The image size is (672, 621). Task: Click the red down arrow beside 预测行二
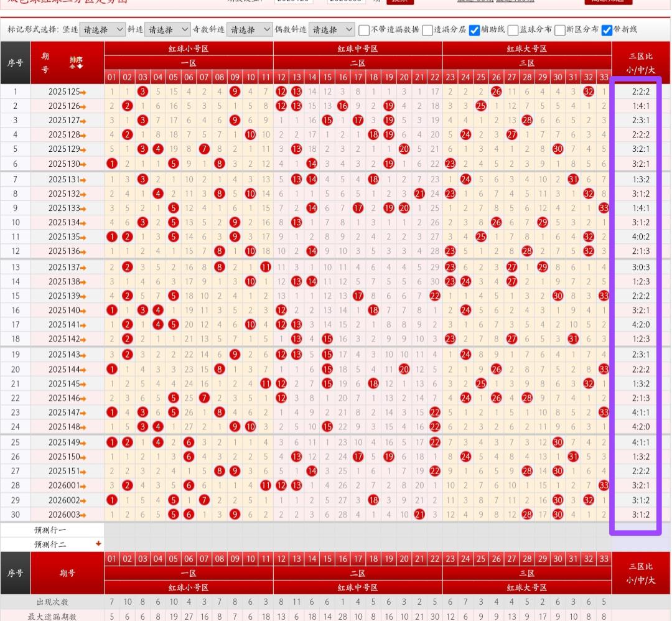pyautogui.click(x=98, y=544)
